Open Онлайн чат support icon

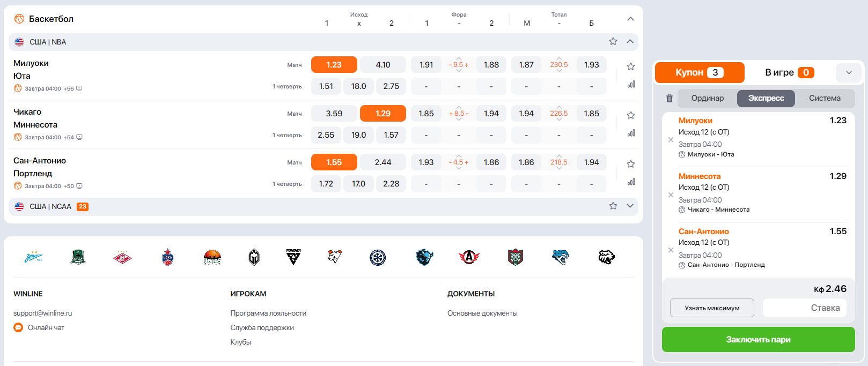tap(18, 327)
